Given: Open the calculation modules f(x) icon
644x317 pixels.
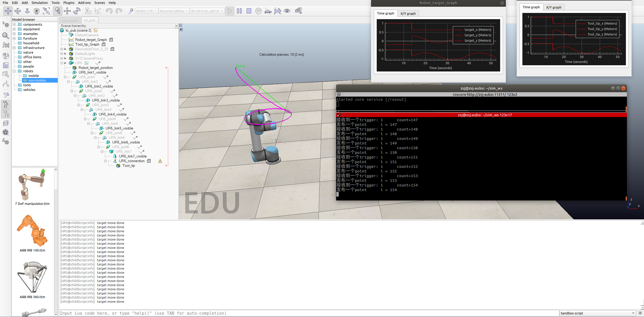Looking at the screenshot, I should 6,45.
